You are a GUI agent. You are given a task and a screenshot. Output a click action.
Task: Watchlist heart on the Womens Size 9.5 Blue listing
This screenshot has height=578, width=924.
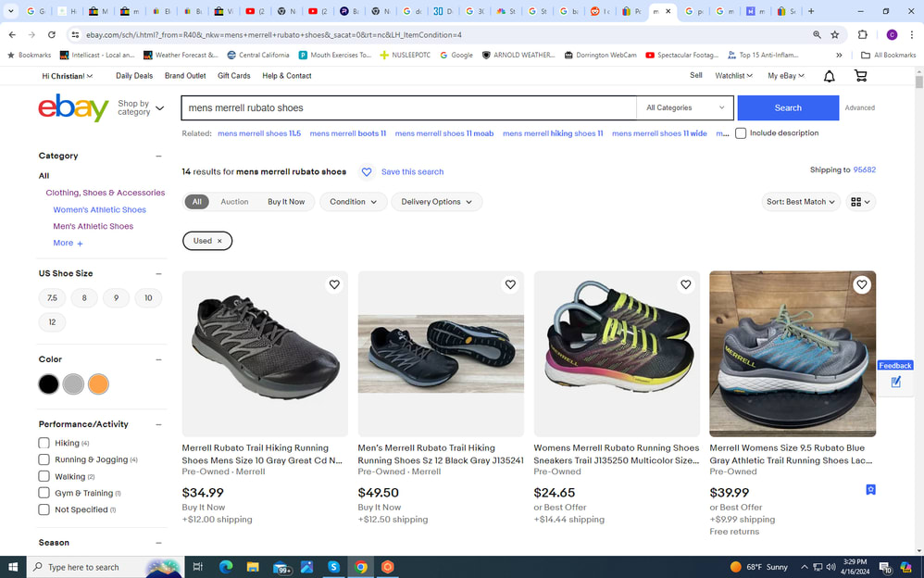[x=862, y=284]
